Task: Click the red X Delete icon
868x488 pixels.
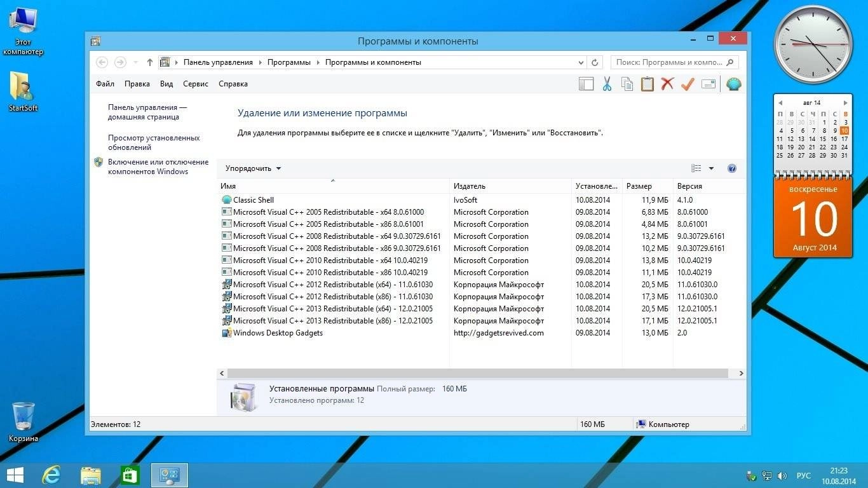Action: (667, 84)
